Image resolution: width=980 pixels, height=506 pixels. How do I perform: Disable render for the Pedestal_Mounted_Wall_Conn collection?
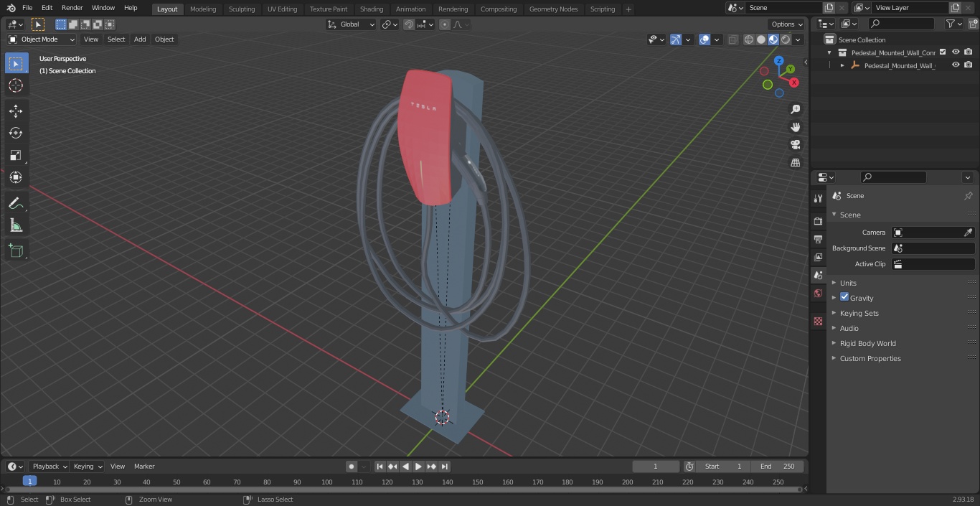point(969,52)
